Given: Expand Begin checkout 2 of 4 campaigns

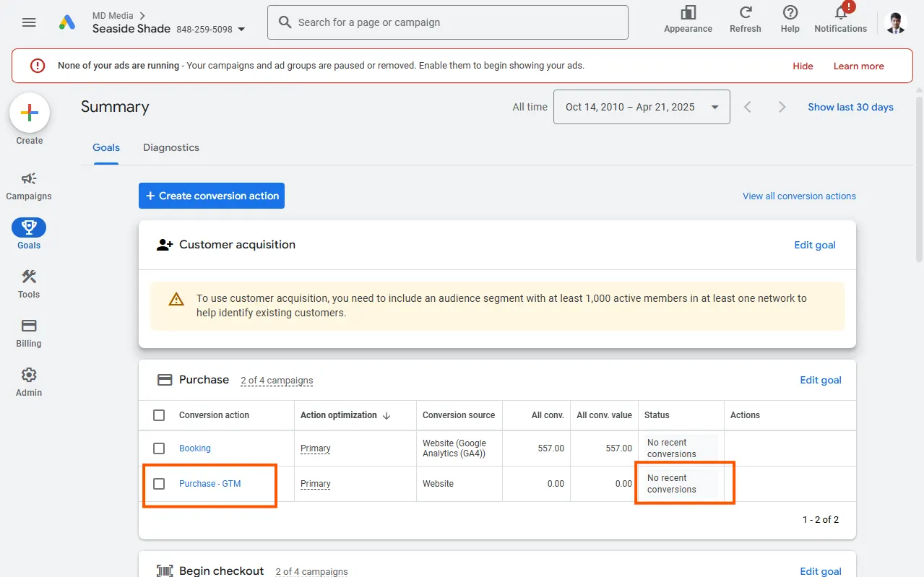Looking at the screenshot, I should point(311,572).
